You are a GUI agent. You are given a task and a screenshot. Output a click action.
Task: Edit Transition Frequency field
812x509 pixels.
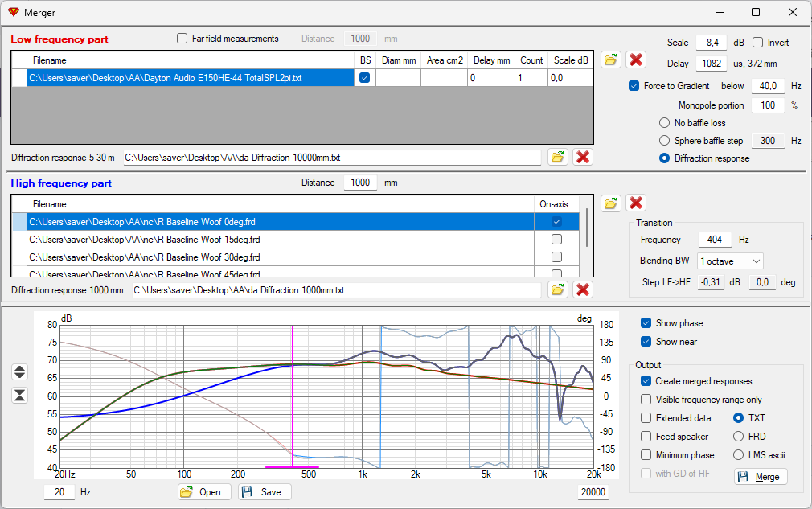tap(715, 240)
